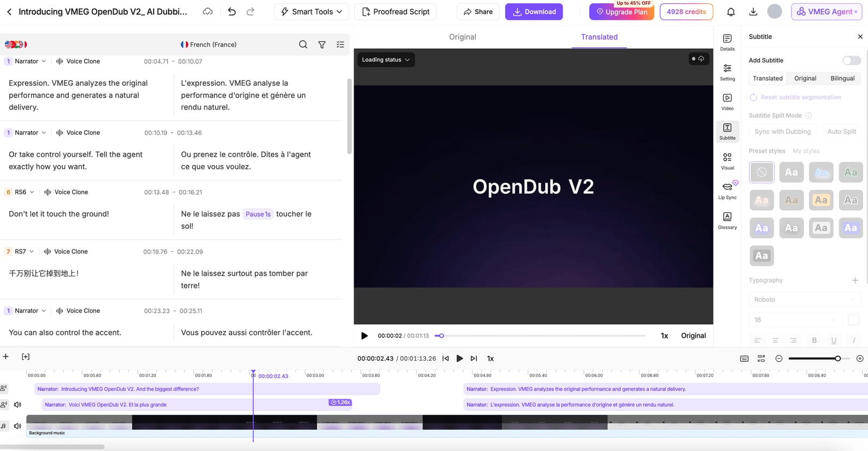This screenshot has height=451, width=868.
Task: Open the Smart Tools dropdown
Action: tap(311, 11)
